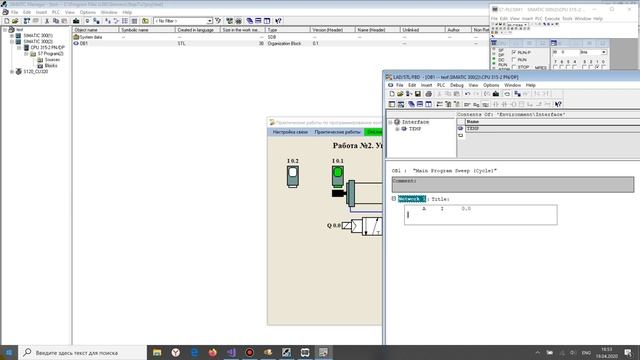Open Insert menu in LAD/STL/FBD editor
The height and width of the screenshot is (360, 640).
(427, 85)
